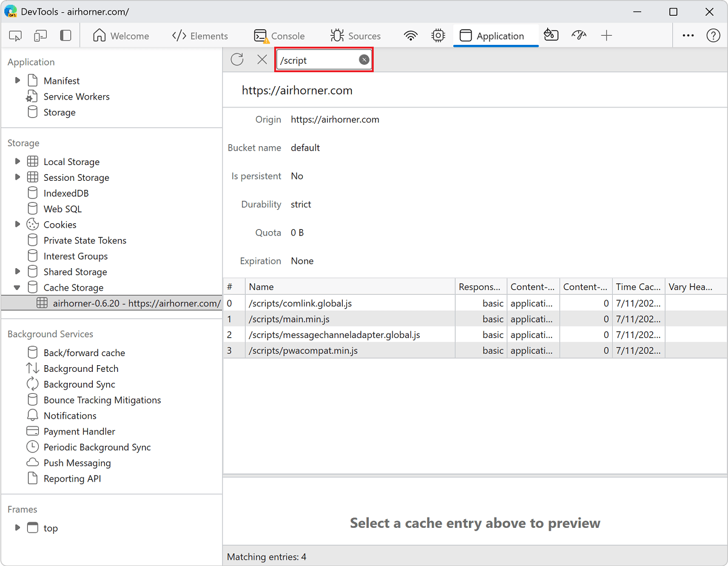Open the Manifest section

(61, 80)
